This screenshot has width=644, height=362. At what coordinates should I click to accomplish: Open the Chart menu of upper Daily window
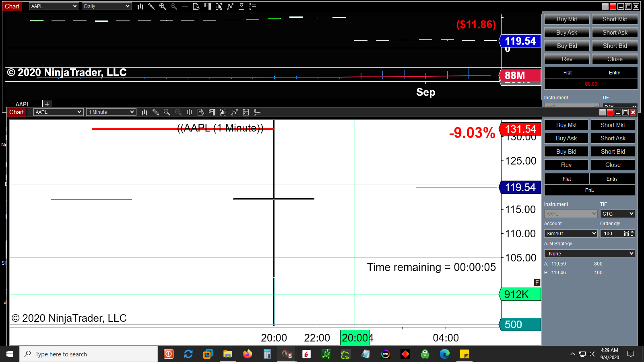click(x=12, y=6)
